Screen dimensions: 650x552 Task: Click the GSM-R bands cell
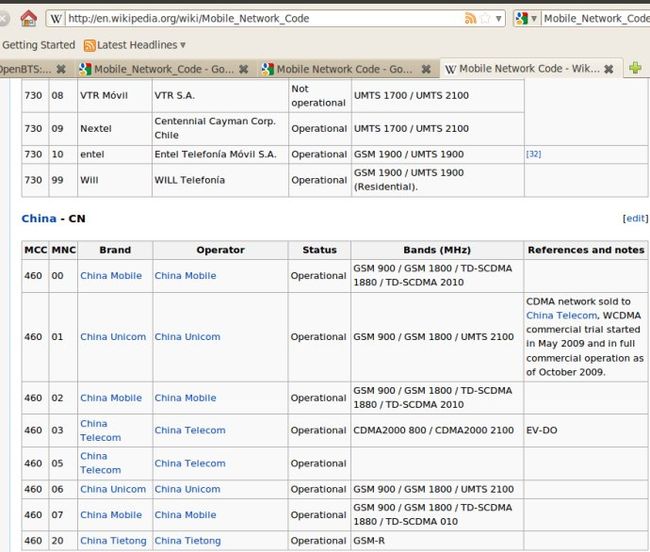[x=437, y=541]
